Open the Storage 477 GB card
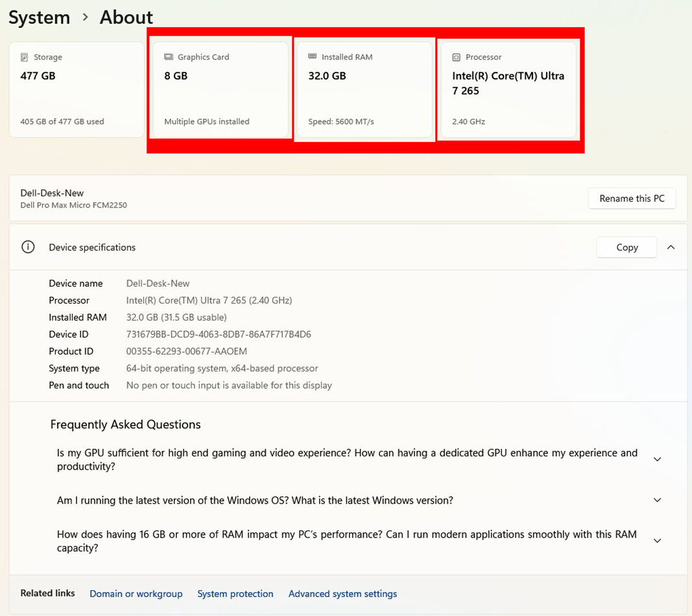 click(77, 89)
